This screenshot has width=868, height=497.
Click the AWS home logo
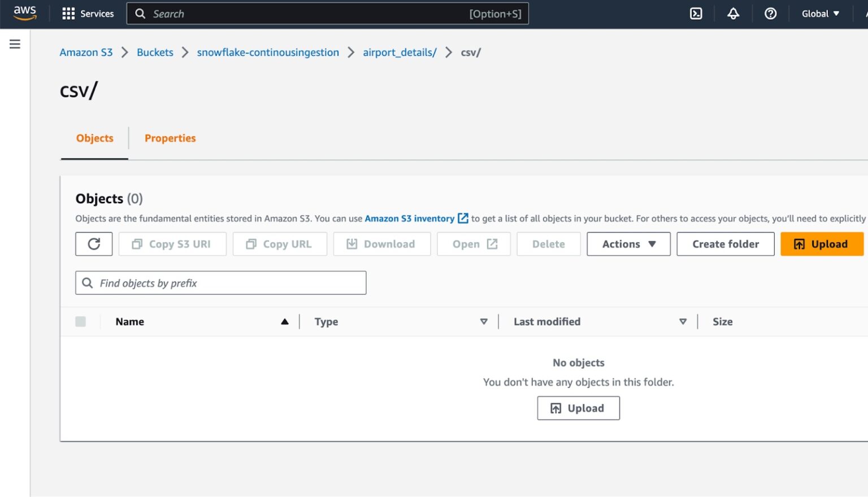[x=24, y=13]
